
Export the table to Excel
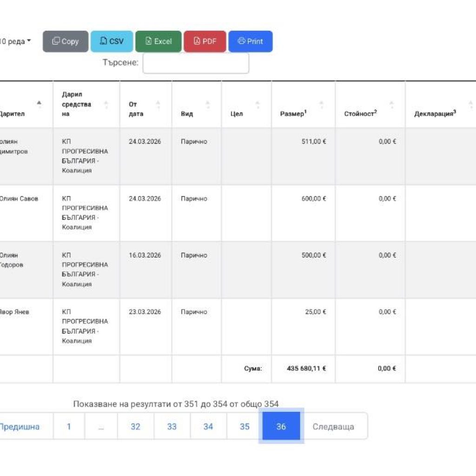[x=158, y=41]
